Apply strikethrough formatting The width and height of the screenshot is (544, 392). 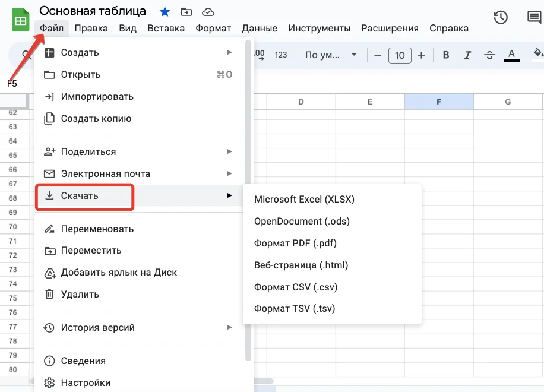[x=489, y=55]
